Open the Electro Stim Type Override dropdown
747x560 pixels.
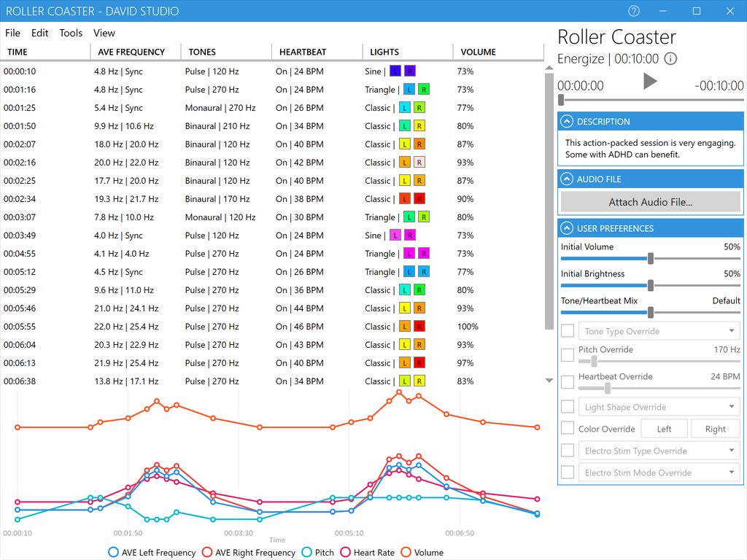[x=659, y=451]
